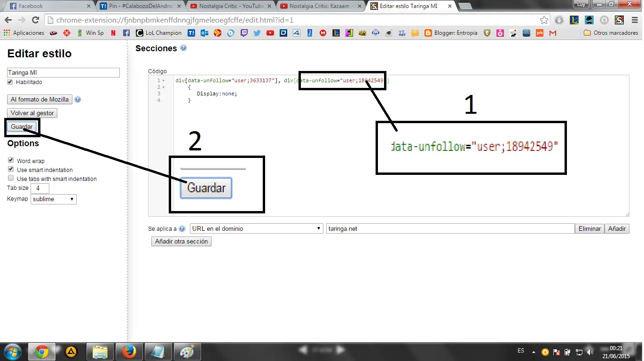Open the Twitter bookmark icon
This screenshot has height=361, width=644.
coord(257,33)
